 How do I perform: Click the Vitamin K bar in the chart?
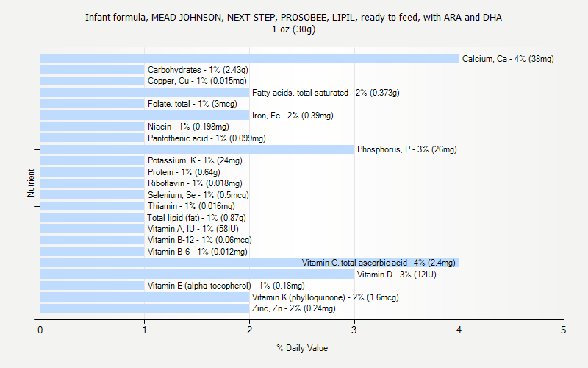click(x=145, y=297)
